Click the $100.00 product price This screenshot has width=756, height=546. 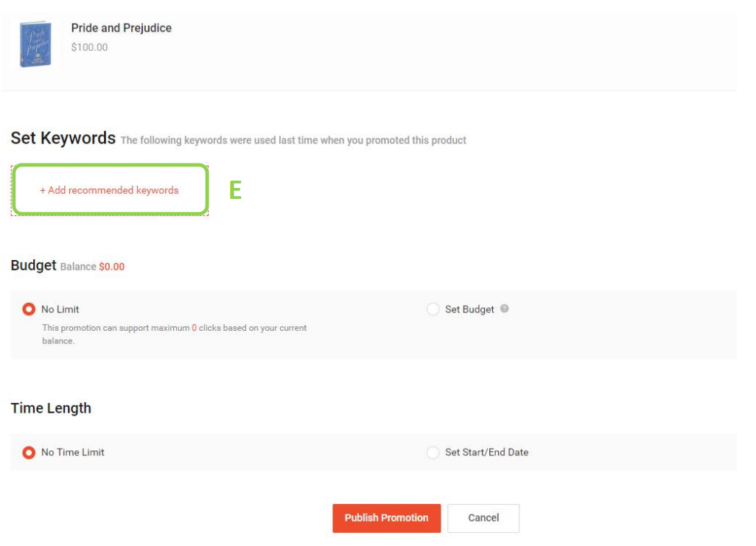(90, 47)
